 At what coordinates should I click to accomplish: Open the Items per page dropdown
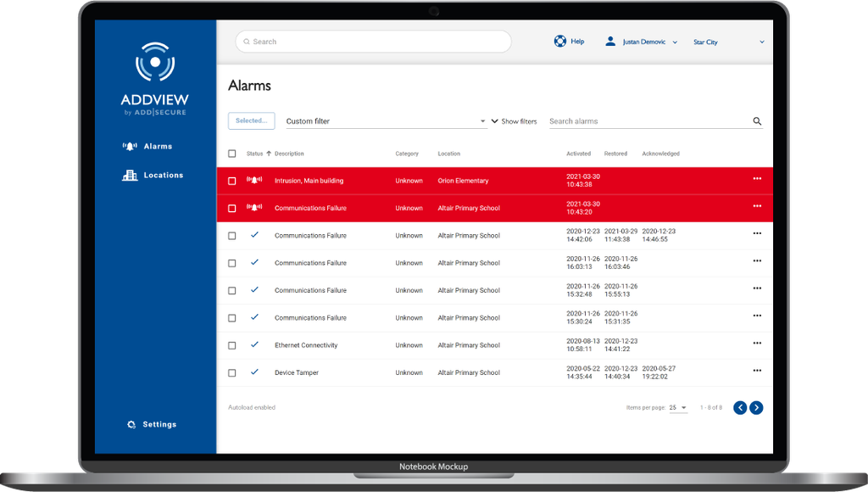click(678, 408)
